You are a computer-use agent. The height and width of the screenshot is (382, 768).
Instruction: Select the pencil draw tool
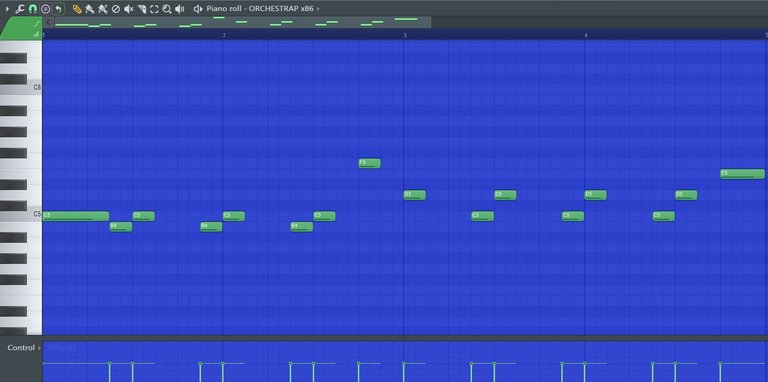[77, 9]
